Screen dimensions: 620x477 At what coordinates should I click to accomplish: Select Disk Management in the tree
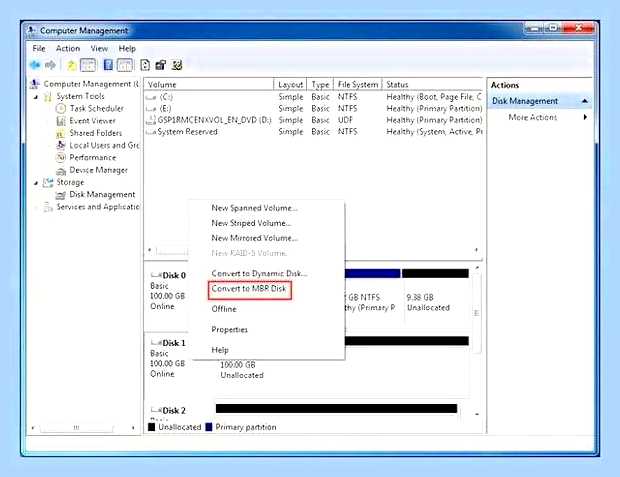102,195
